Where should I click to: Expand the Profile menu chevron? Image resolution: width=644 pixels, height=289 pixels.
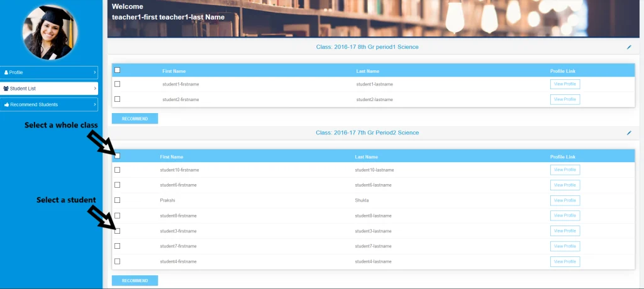[95, 73]
